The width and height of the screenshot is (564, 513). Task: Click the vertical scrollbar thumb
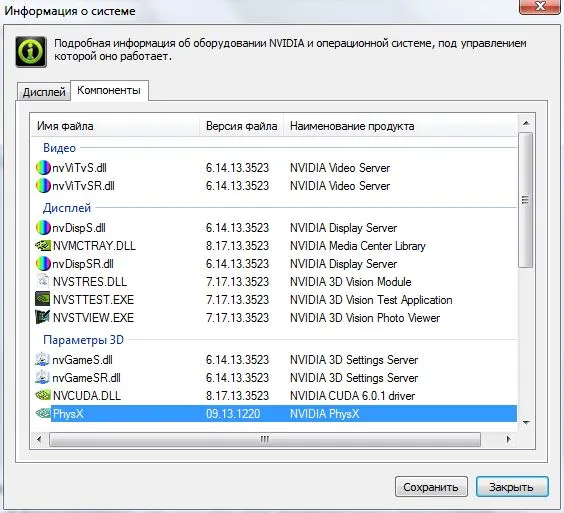pyautogui.click(x=526, y=200)
